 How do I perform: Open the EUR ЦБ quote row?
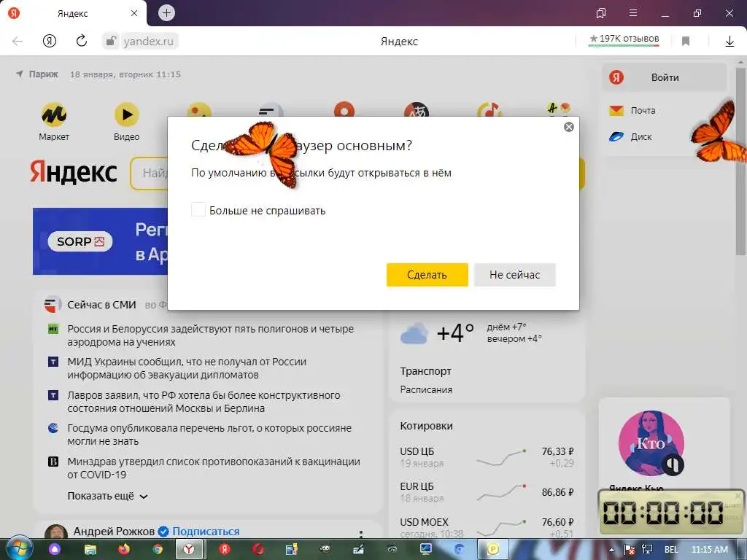(487, 492)
